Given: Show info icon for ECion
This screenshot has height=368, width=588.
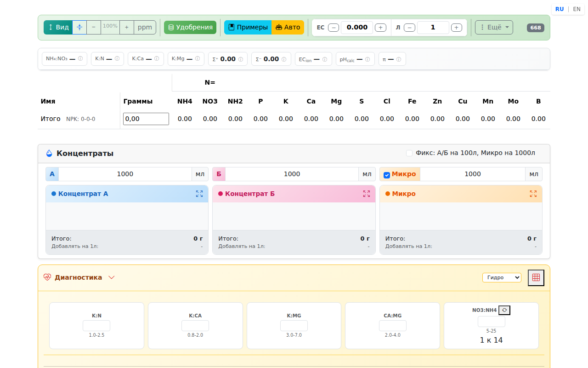Looking at the screenshot, I should click(x=325, y=59).
